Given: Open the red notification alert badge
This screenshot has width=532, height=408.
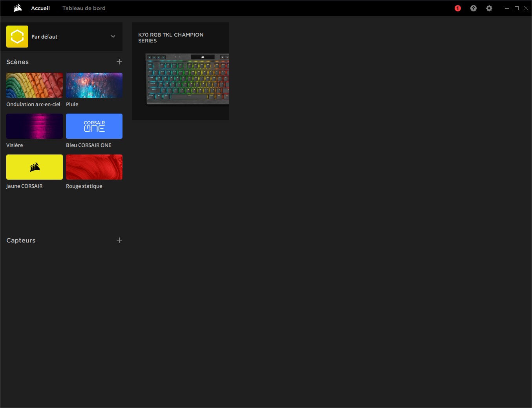Looking at the screenshot, I should pos(458,8).
